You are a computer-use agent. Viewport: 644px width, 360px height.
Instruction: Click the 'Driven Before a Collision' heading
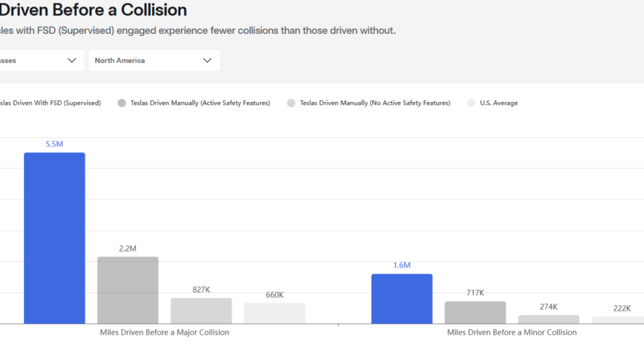(x=93, y=10)
